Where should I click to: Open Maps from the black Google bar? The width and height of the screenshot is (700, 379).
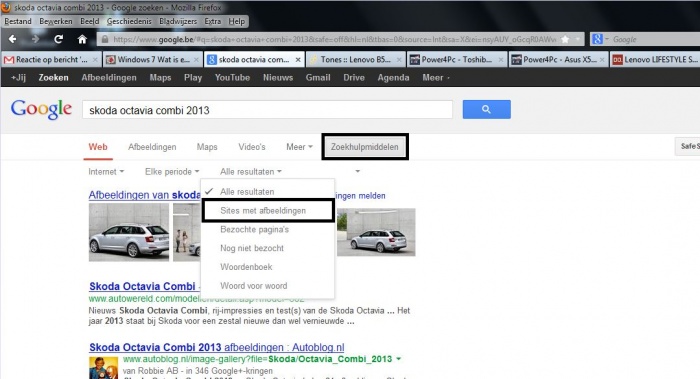pyautogui.click(x=160, y=78)
